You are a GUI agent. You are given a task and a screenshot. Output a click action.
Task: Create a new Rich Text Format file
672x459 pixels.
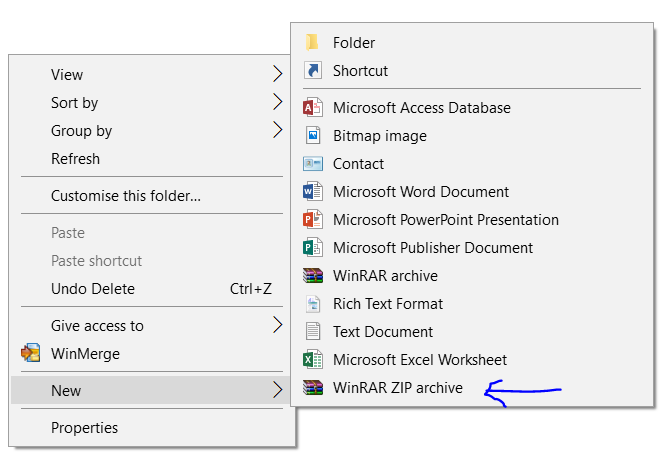click(x=388, y=304)
